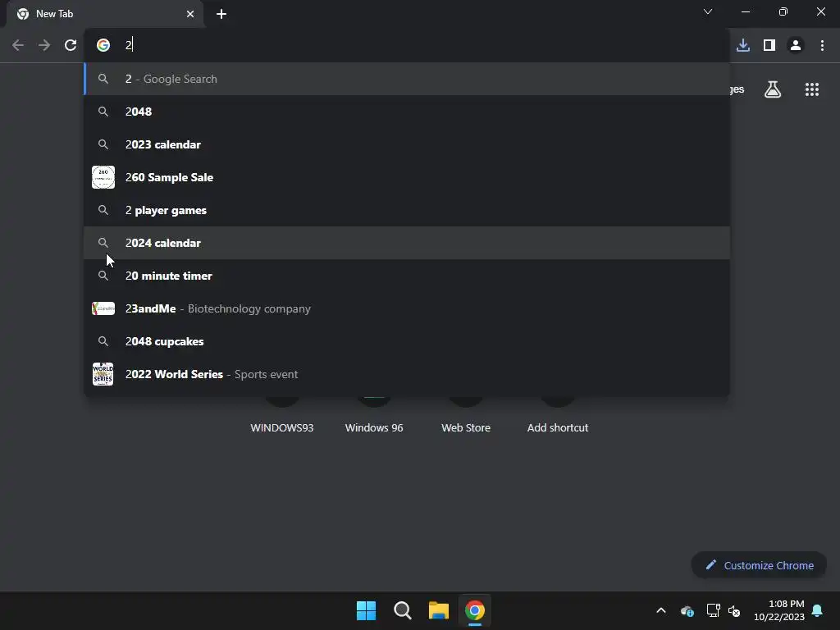Click the World Series logo thumbnail
The width and height of the screenshot is (840, 630).
103,374
